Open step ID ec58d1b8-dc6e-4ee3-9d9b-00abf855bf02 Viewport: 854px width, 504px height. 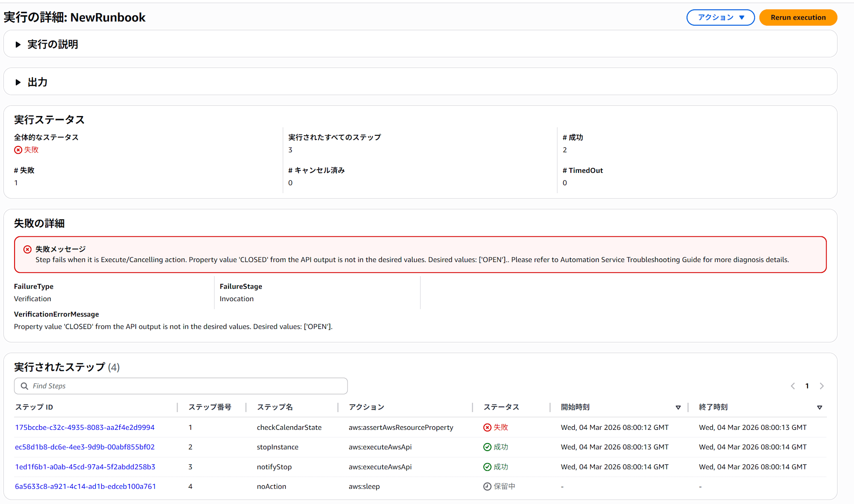[x=85, y=447]
